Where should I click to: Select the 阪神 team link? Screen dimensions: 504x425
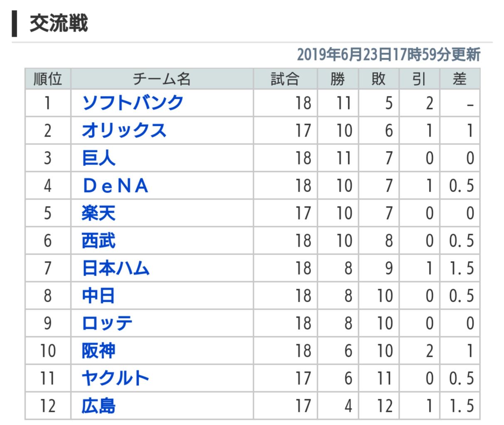(x=98, y=351)
